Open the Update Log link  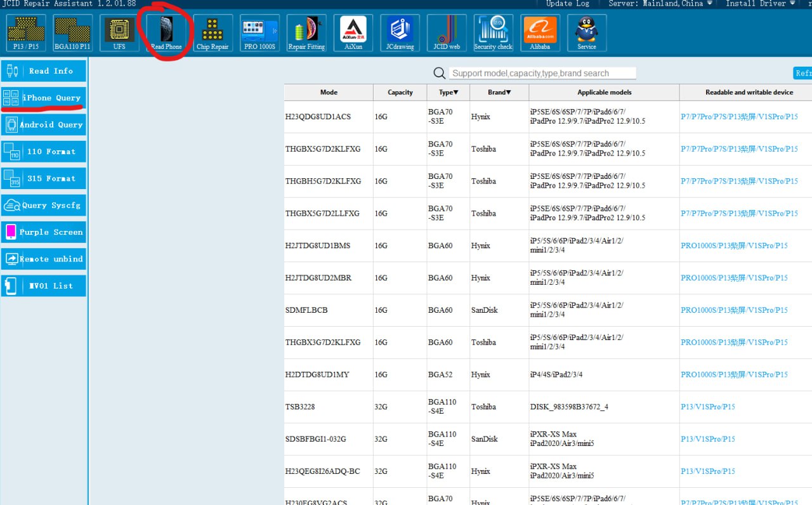[567, 4]
